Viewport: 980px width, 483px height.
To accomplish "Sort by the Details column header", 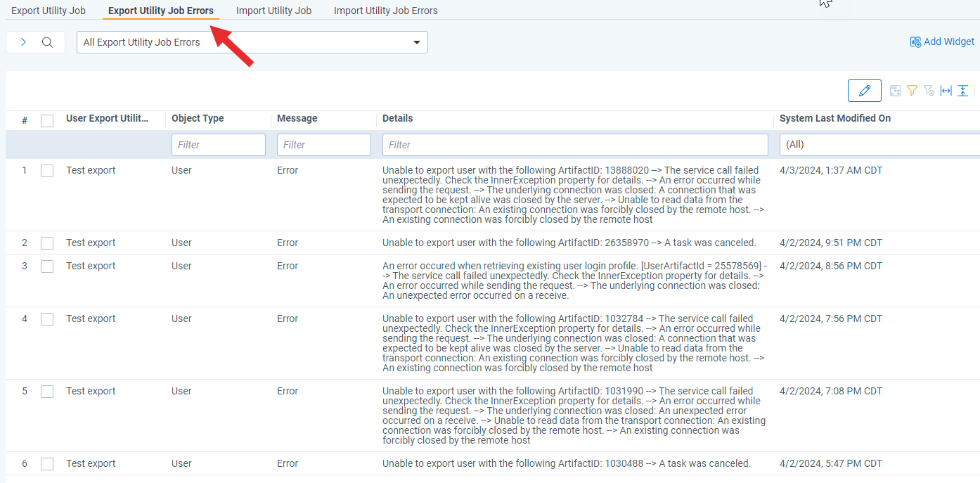I will pyautogui.click(x=398, y=118).
